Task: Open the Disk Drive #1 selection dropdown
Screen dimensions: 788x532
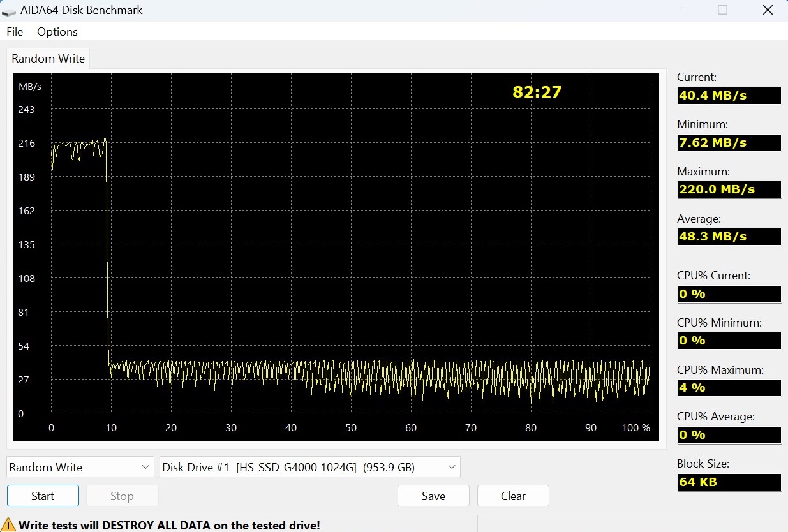Action: click(x=309, y=468)
